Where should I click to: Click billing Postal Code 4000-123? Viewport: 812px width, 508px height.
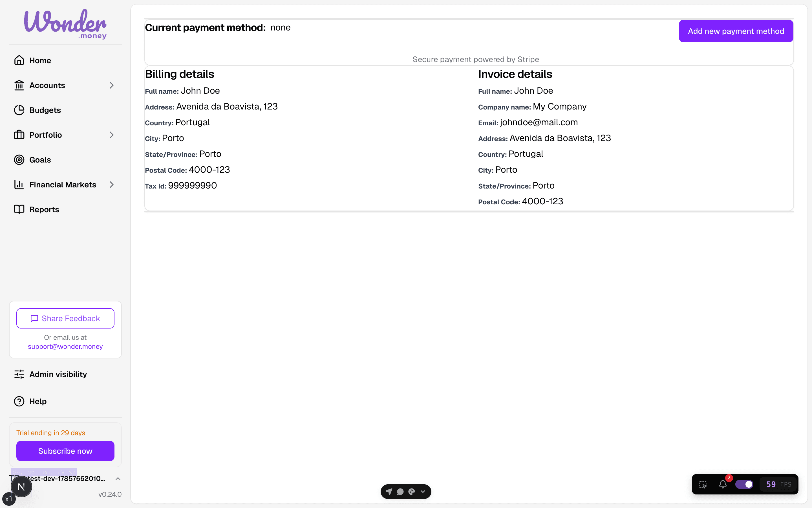209,170
